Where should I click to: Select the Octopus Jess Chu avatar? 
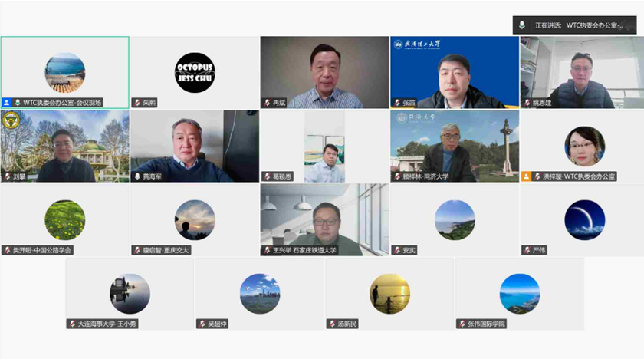tap(195, 73)
